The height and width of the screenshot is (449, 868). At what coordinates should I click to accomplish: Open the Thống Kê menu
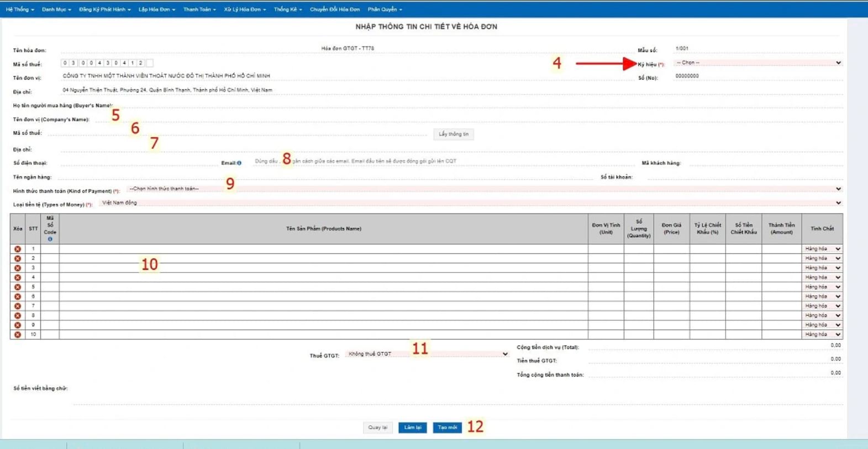click(287, 9)
